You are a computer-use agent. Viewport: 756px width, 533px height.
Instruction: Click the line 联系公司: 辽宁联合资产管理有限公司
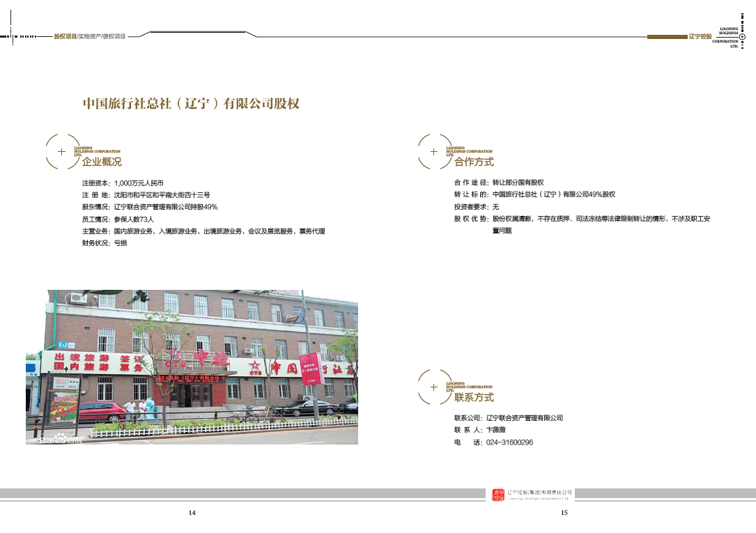point(509,418)
